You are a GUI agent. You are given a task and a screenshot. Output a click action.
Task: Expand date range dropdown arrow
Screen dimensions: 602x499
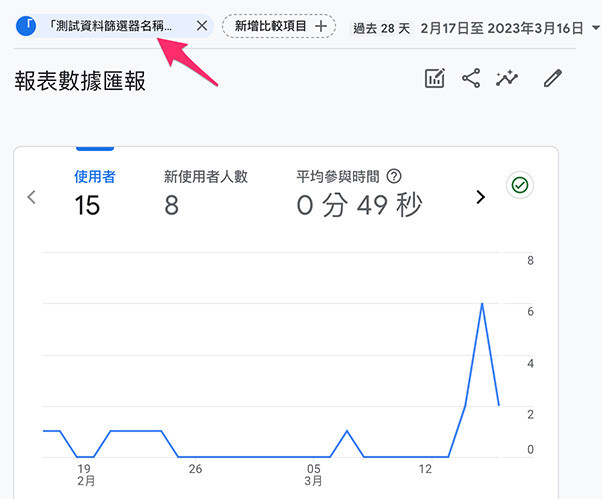(595, 28)
